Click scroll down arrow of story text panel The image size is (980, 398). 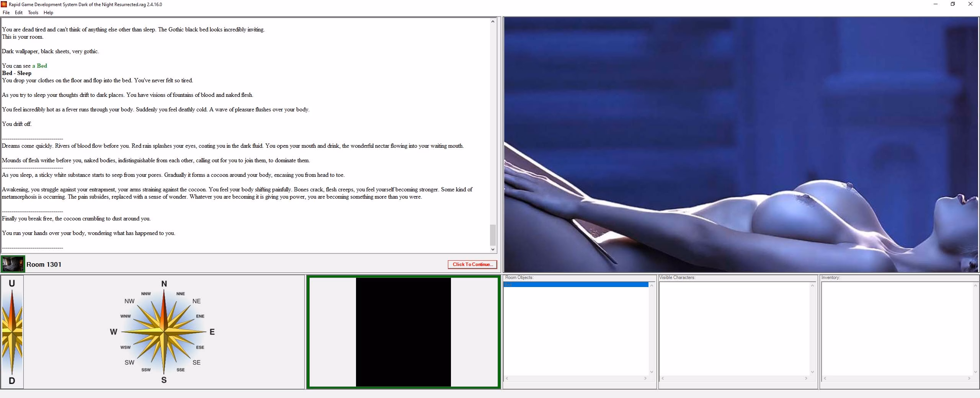point(493,249)
